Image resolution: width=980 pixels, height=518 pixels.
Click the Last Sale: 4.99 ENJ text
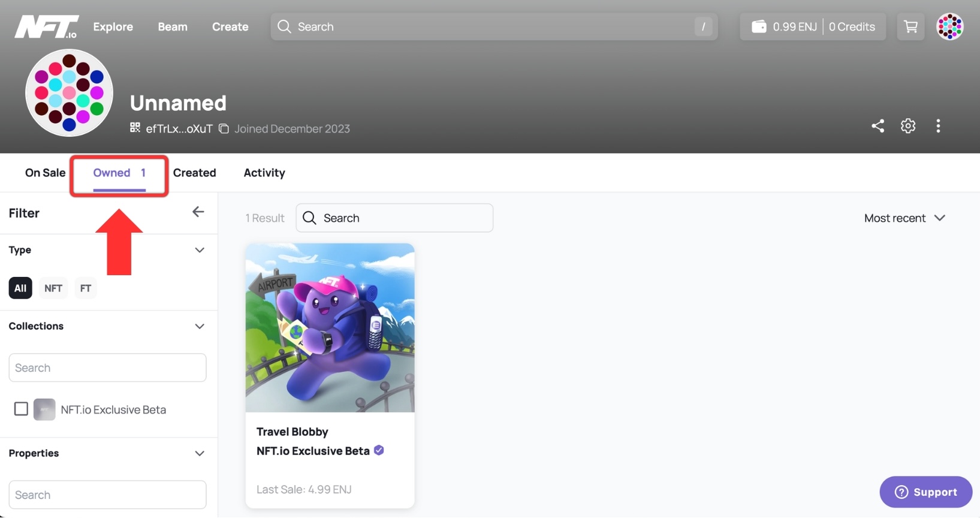pos(304,489)
